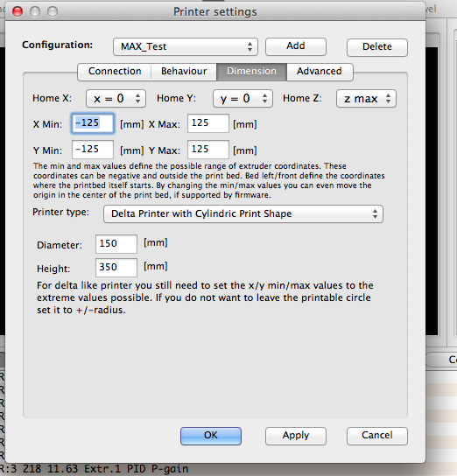Image resolution: width=457 pixels, height=476 pixels.
Task: Click the X Max input field
Action: (x=208, y=123)
